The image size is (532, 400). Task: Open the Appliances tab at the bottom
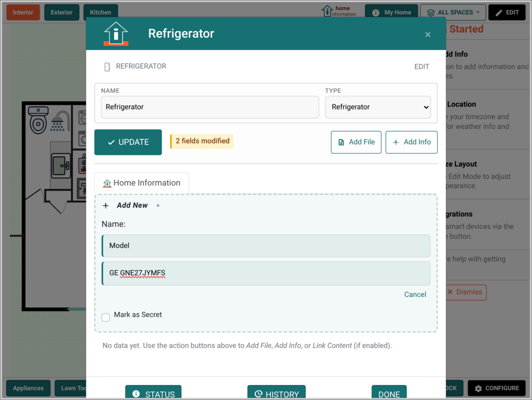[28, 388]
